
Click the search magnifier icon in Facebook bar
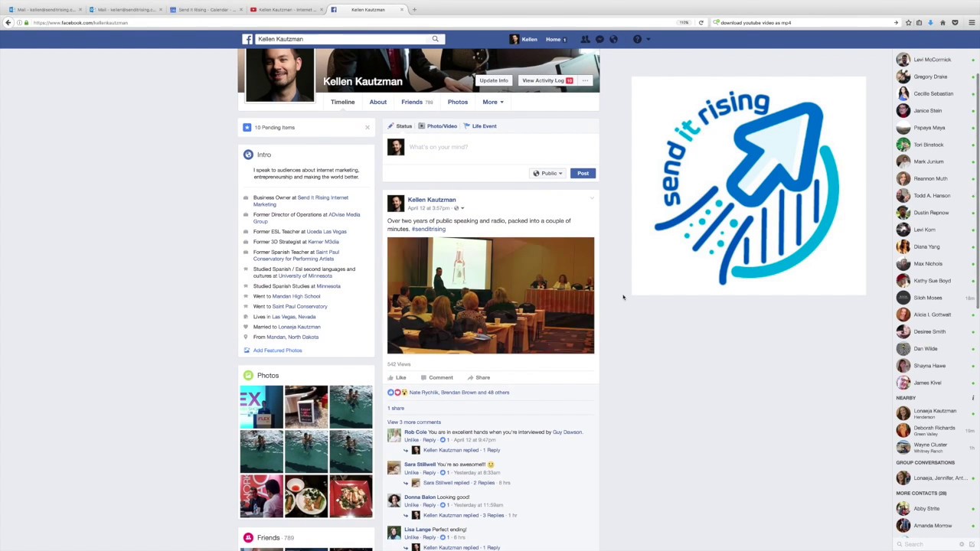pyautogui.click(x=436, y=39)
